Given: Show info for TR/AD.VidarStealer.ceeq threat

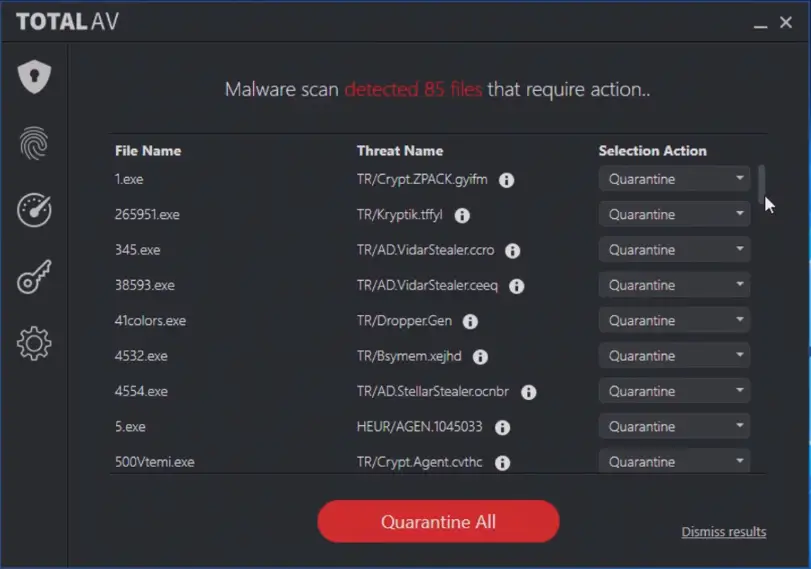Looking at the screenshot, I should click(517, 286).
